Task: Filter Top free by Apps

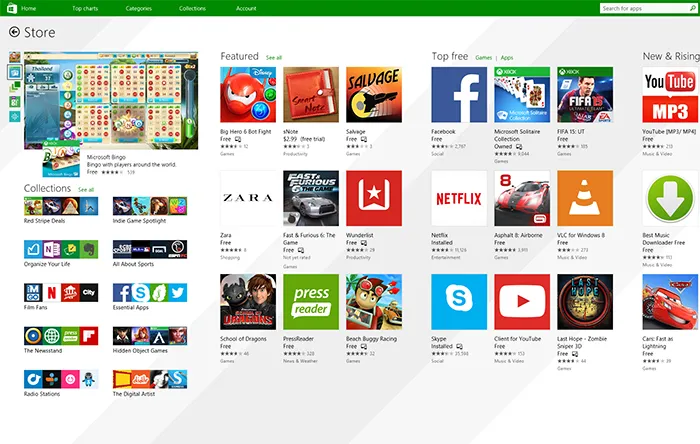Action: pos(507,58)
